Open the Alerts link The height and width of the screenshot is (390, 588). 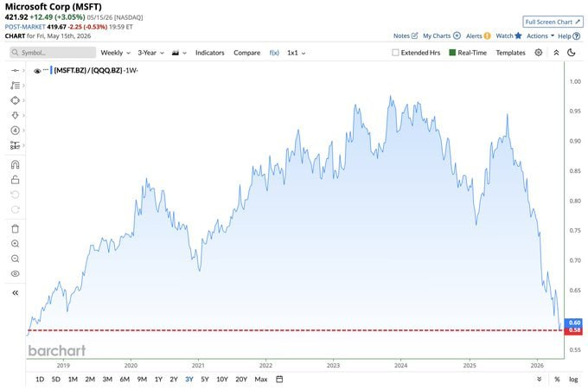click(478, 36)
